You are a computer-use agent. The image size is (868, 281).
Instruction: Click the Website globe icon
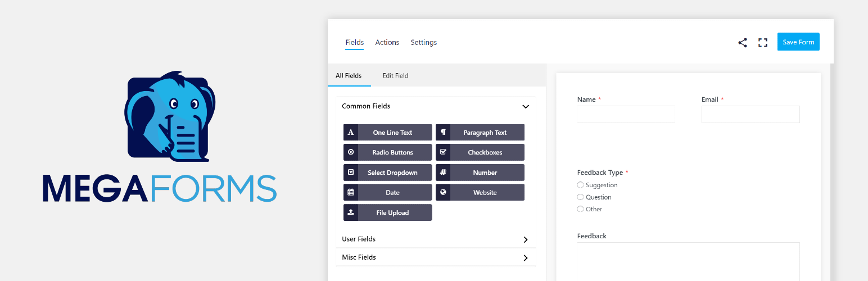[443, 192]
